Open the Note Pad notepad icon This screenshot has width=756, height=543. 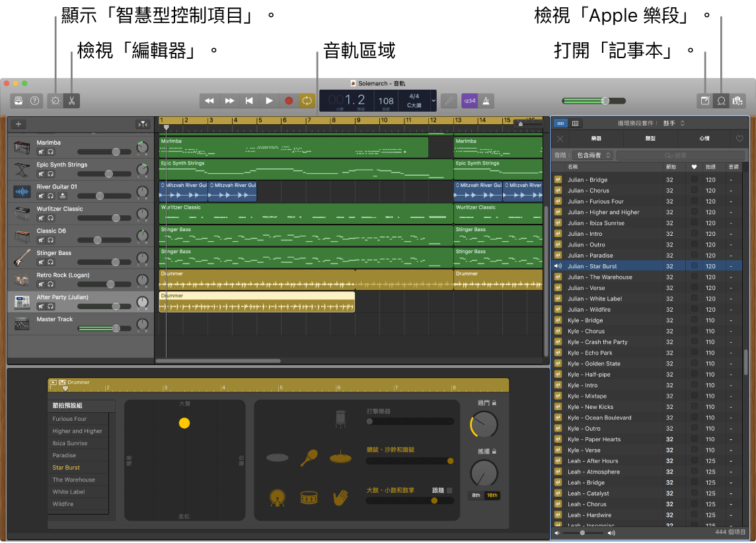[706, 100]
